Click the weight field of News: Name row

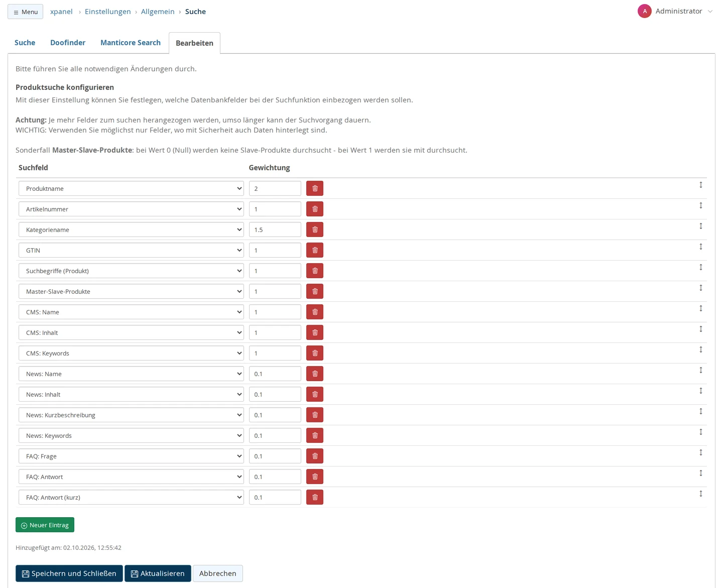point(275,374)
